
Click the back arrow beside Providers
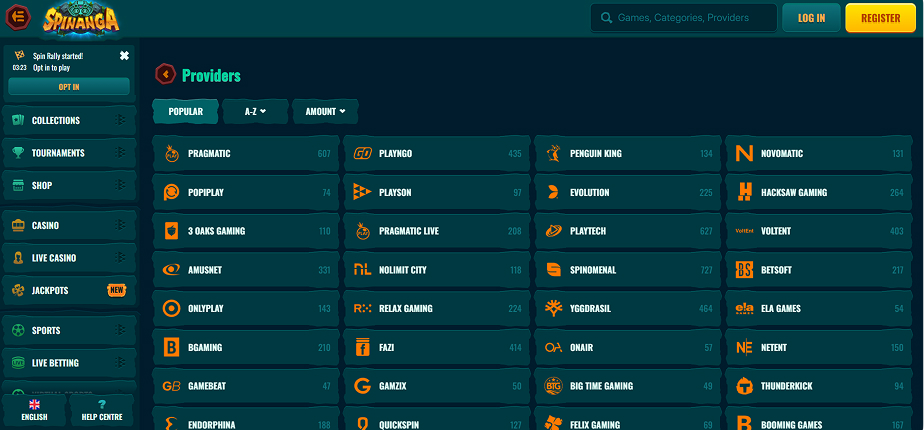click(166, 75)
